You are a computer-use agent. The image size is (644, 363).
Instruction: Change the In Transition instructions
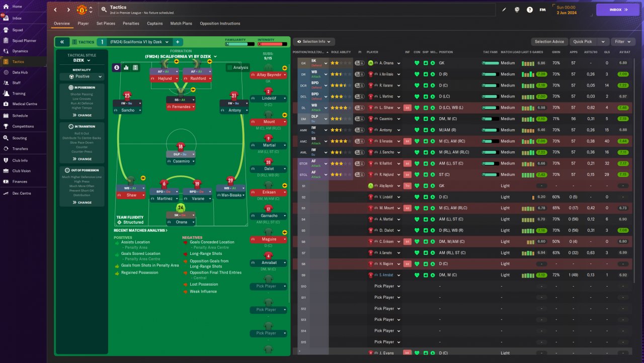[x=82, y=159]
